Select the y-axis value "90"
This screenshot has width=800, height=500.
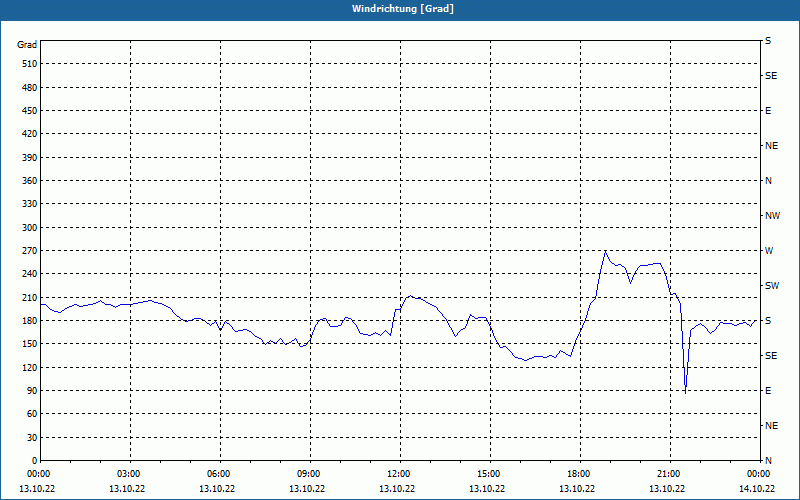click(x=33, y=391)
